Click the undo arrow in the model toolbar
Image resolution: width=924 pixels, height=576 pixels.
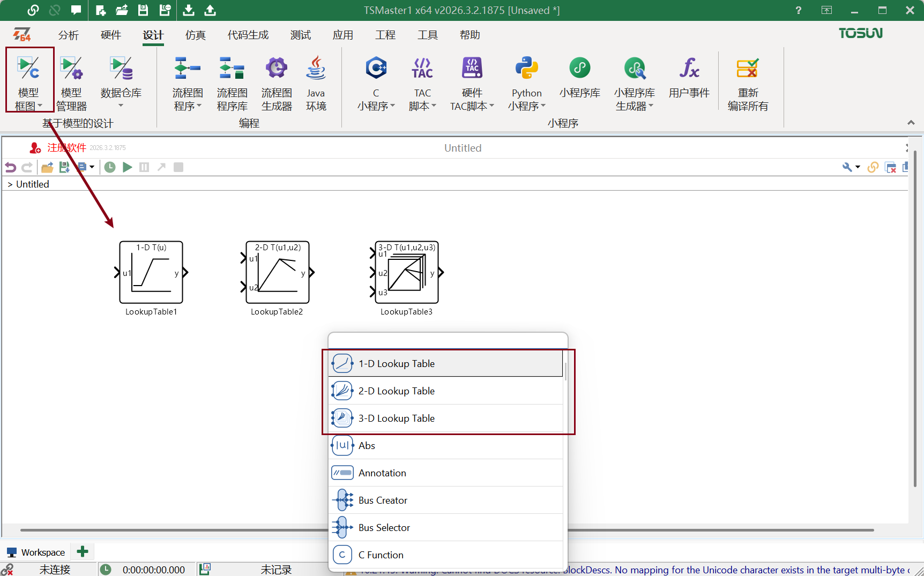10,167
